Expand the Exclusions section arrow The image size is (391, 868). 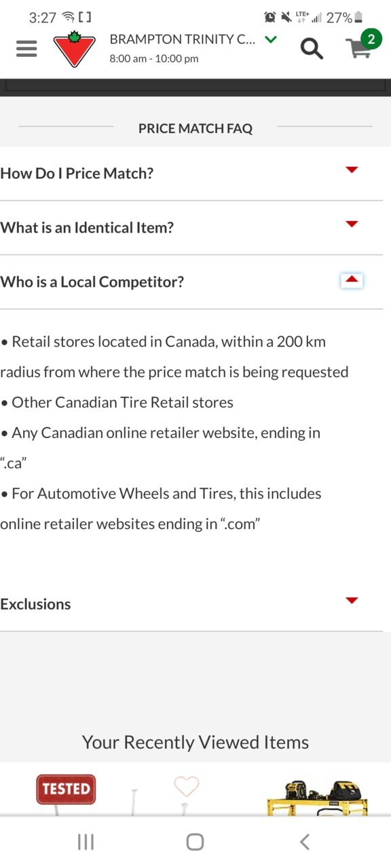point(352,600)
